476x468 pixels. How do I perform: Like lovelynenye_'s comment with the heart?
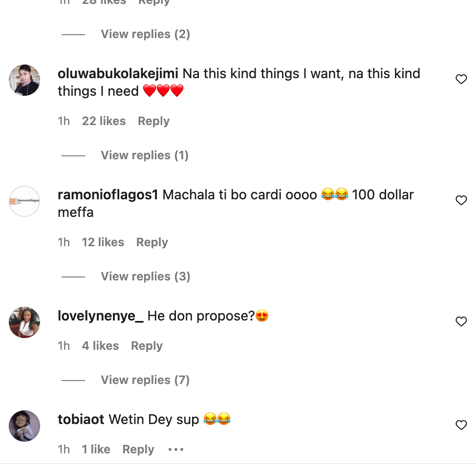coord(461,321)
